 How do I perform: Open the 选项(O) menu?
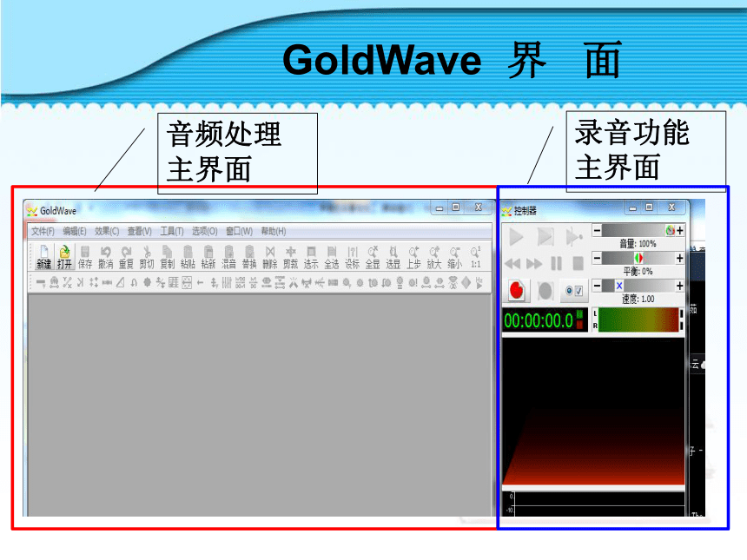(x=204, y=232)
